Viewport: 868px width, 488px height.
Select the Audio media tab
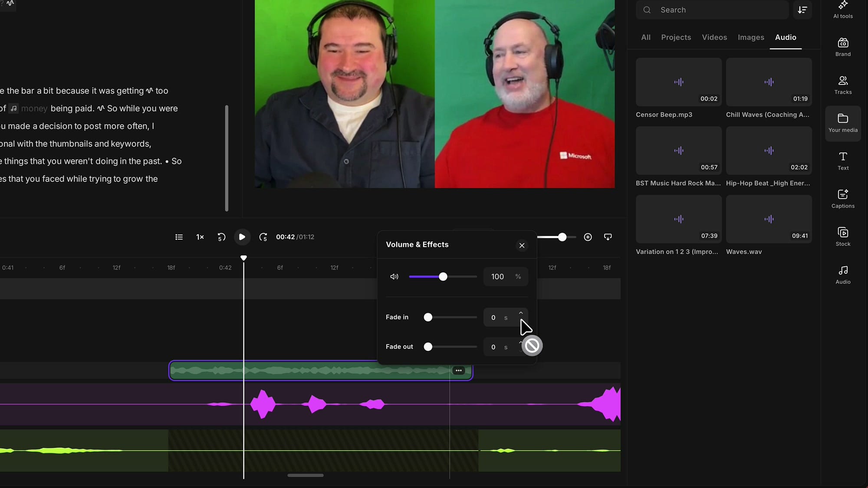[786, 37]
